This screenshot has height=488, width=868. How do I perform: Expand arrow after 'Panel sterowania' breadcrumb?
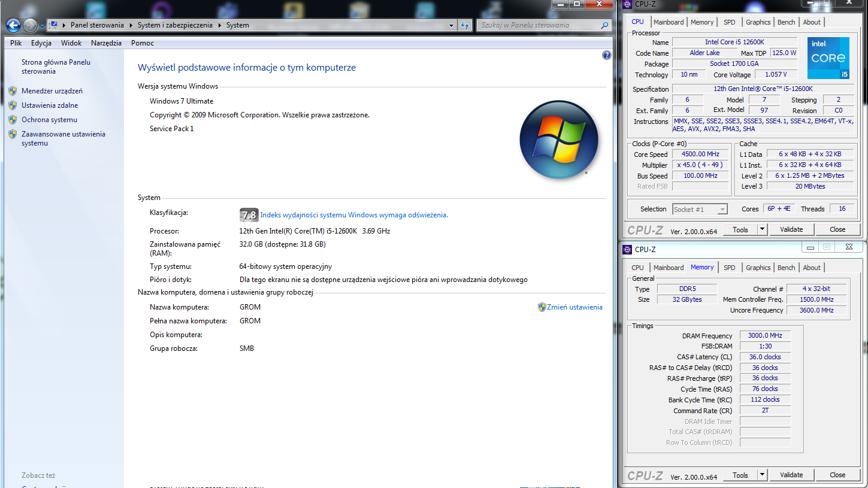(x=131, y=26)
